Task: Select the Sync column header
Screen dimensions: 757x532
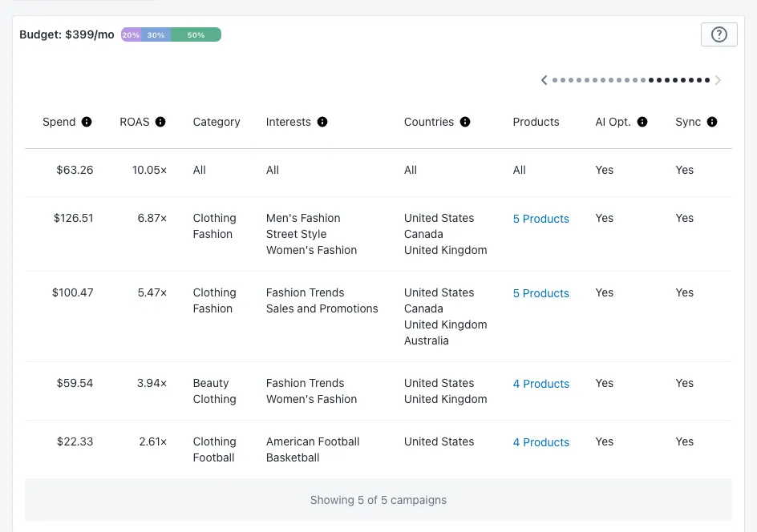Action: [688, 122]
